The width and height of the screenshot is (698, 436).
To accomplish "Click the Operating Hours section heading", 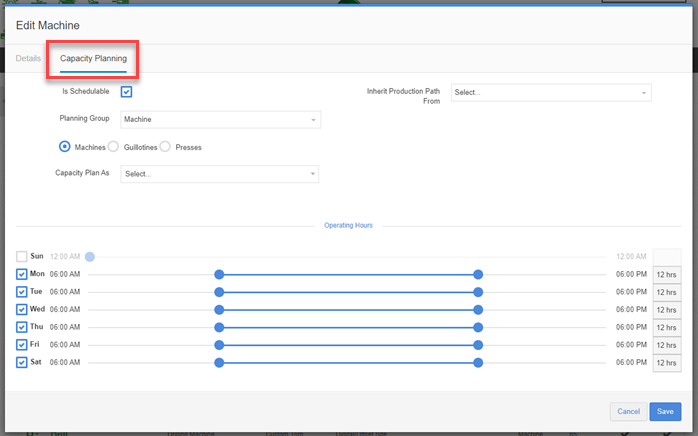I will pyautogui.click(x=348, y=225).
